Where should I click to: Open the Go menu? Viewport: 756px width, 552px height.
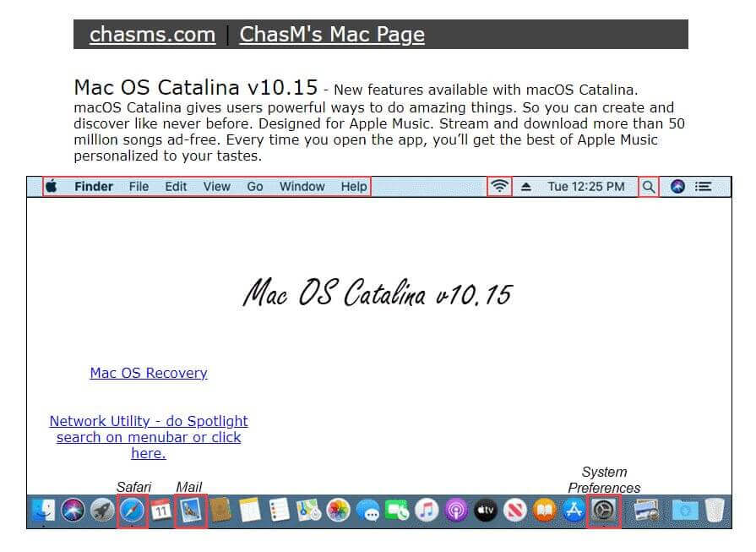255,186
